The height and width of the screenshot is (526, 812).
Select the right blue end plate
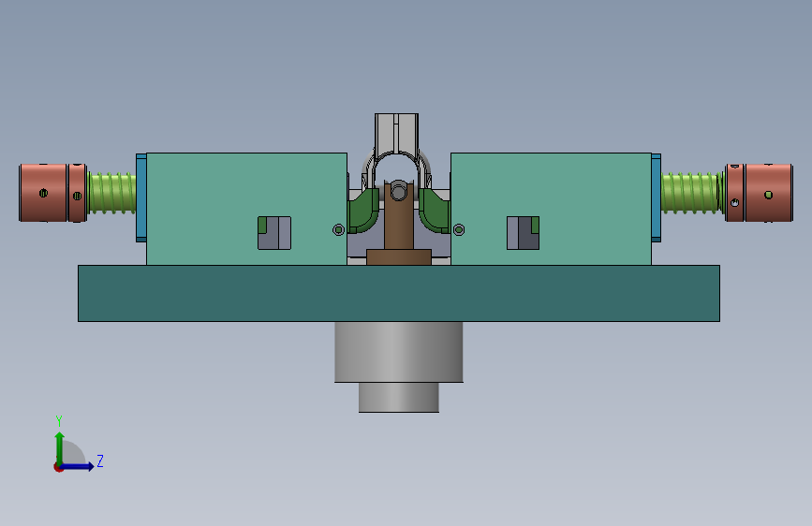657,197
